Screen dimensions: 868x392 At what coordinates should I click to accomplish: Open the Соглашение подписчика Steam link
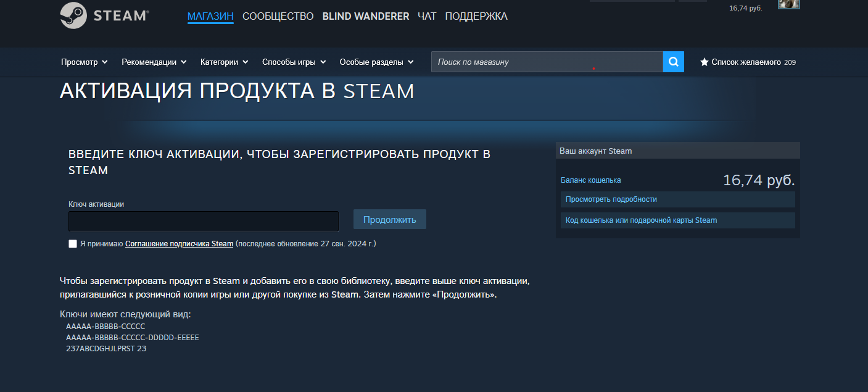[x=179, y=244]
